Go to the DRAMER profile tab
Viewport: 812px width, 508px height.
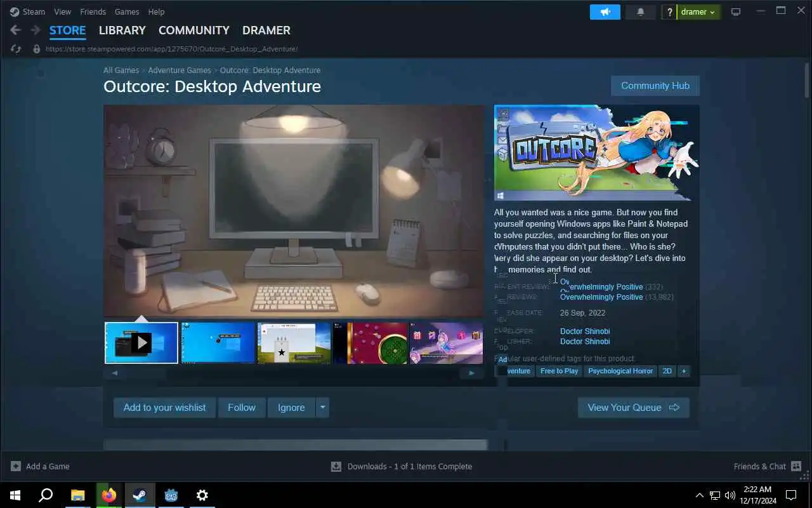pyautogui.click(x=266, y=30)
